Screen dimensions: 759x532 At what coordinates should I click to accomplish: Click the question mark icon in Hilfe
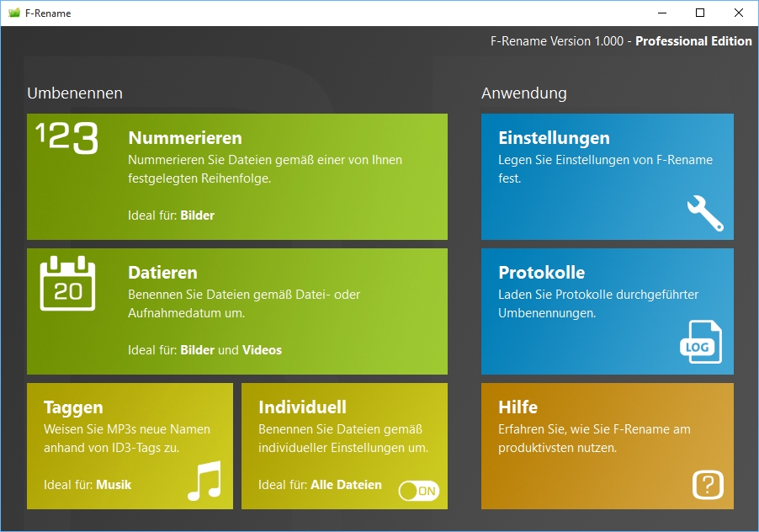(708, 484)
